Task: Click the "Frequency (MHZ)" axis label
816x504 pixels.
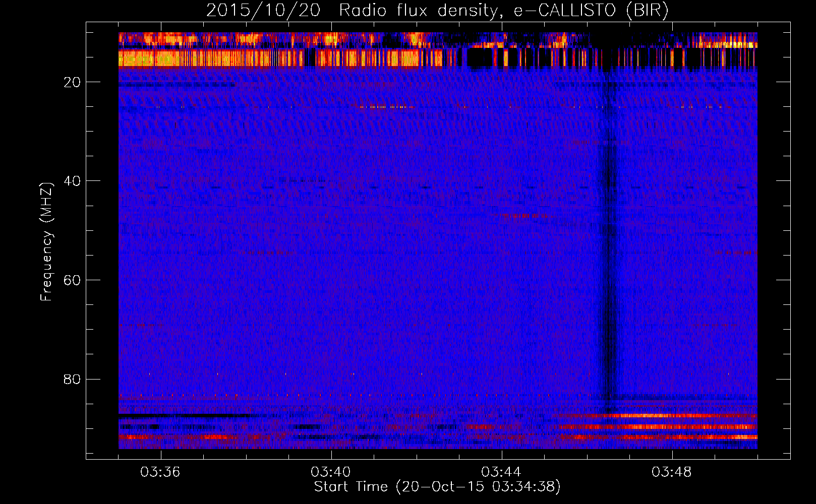Action: click(x=46, y=242)
